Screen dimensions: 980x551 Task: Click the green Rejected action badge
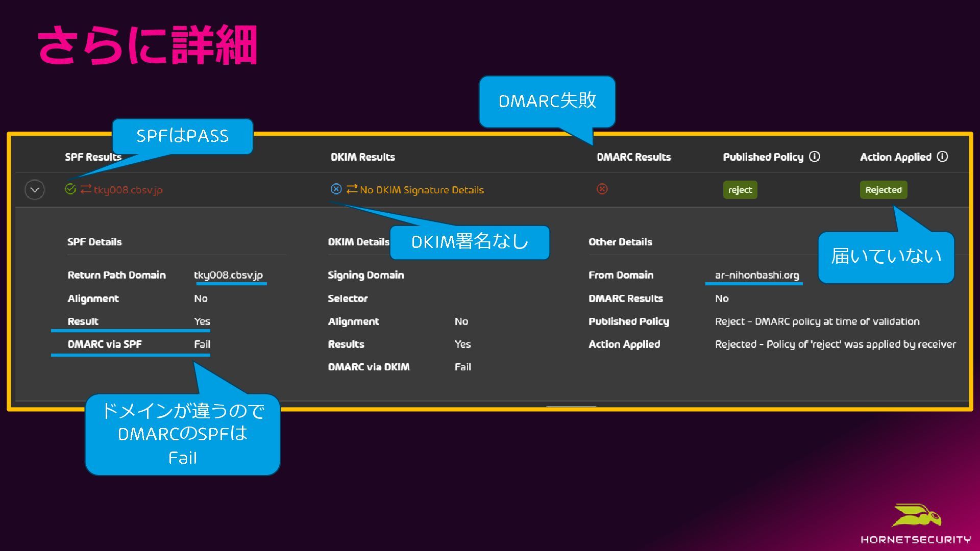point(884,190)
